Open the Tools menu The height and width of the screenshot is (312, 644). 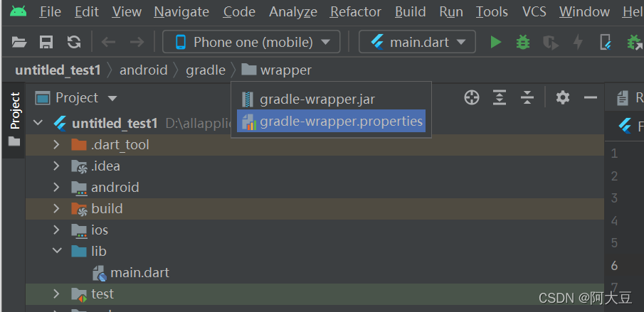[492, 12]
